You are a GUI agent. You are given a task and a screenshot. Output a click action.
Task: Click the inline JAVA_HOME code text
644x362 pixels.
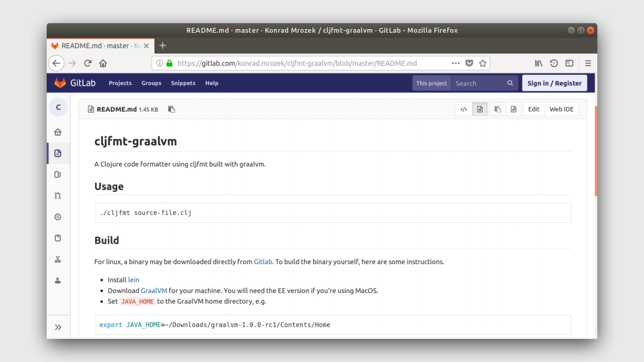(x=138, y=301)
